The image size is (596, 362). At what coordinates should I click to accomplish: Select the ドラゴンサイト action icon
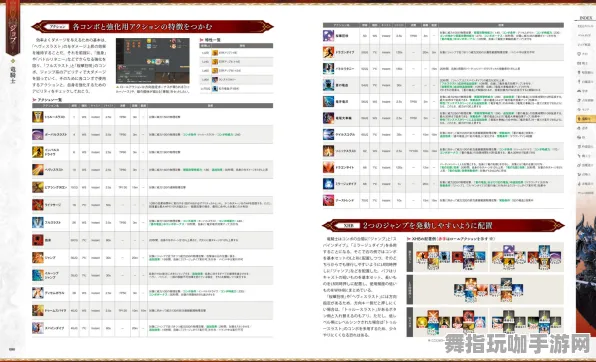[328, 167]
